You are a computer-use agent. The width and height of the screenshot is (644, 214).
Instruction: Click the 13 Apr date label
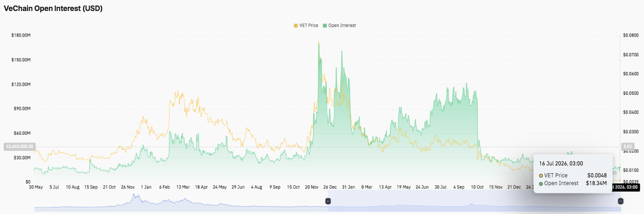386,187
